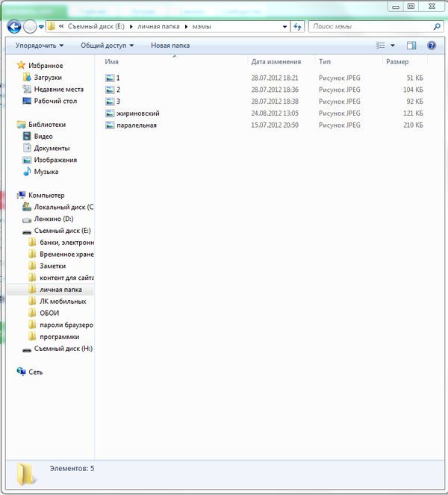
Task: Click the search magnifier icon
Action: pyautogui.click(x=437, y=27)
